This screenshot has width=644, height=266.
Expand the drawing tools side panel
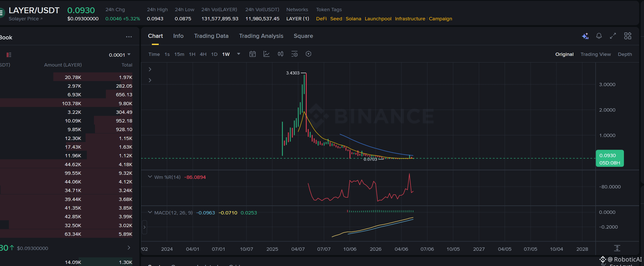pyautogui.click(x=144, y=227)
